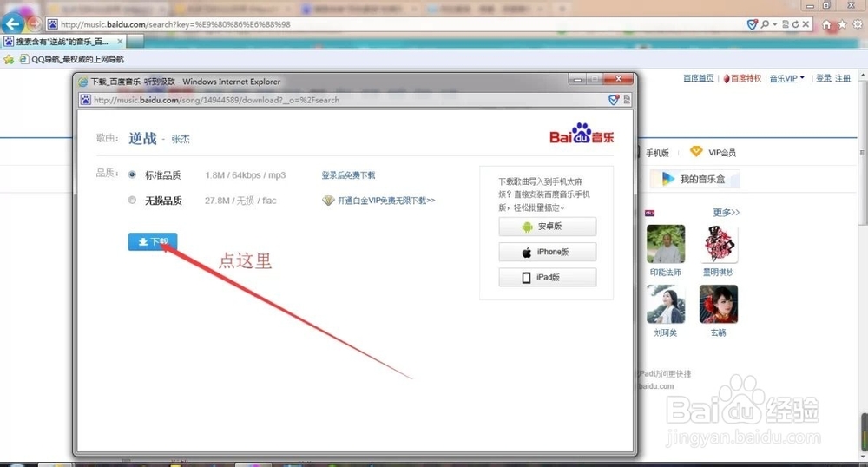The image size is (868, 467).
Task: Open 刘珂矣 artist thumbnail
Action: click(x=666, y=304)
